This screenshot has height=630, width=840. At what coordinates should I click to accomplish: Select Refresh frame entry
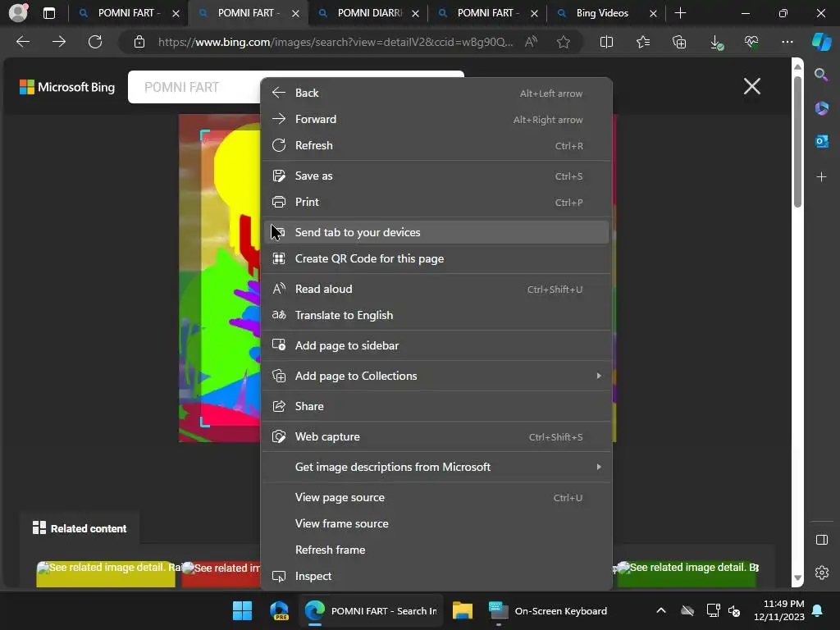pos(436,550)
